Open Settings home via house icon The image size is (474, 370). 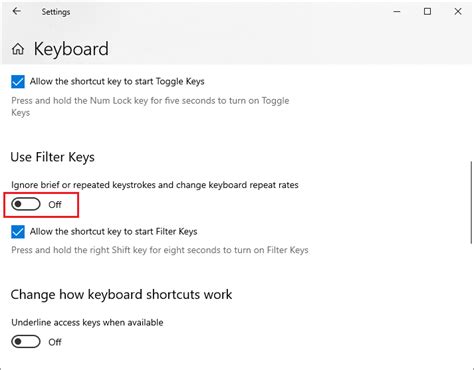18,49
